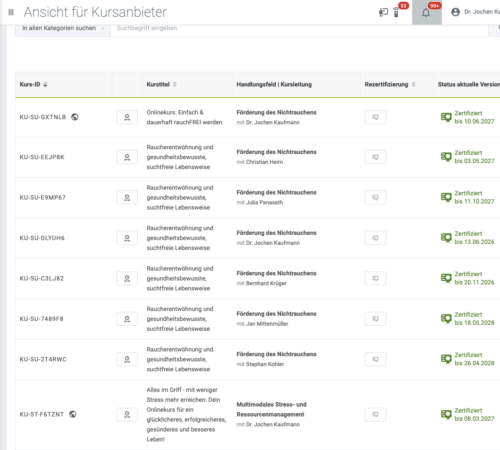Screen dimensions: 500x450
Task: Click instructor 'mit Stephan Kohler'
Action: 260,364
